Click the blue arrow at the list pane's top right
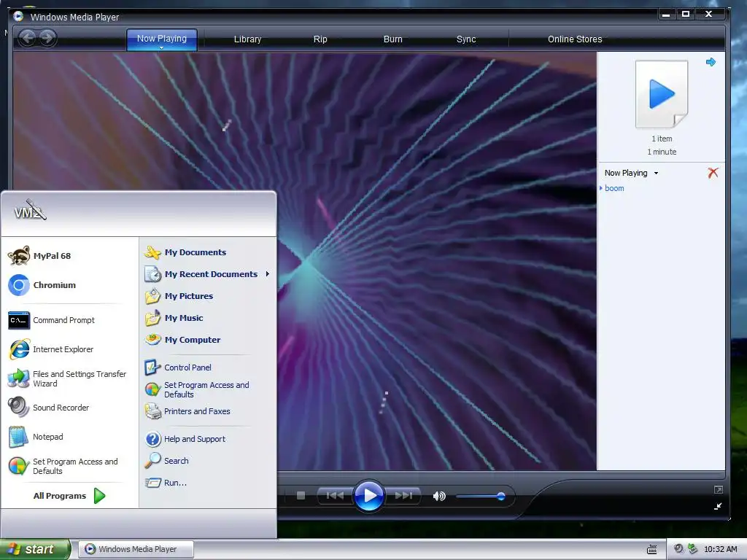The width and height of the screenshot is (747, 560). coord(711,62)
